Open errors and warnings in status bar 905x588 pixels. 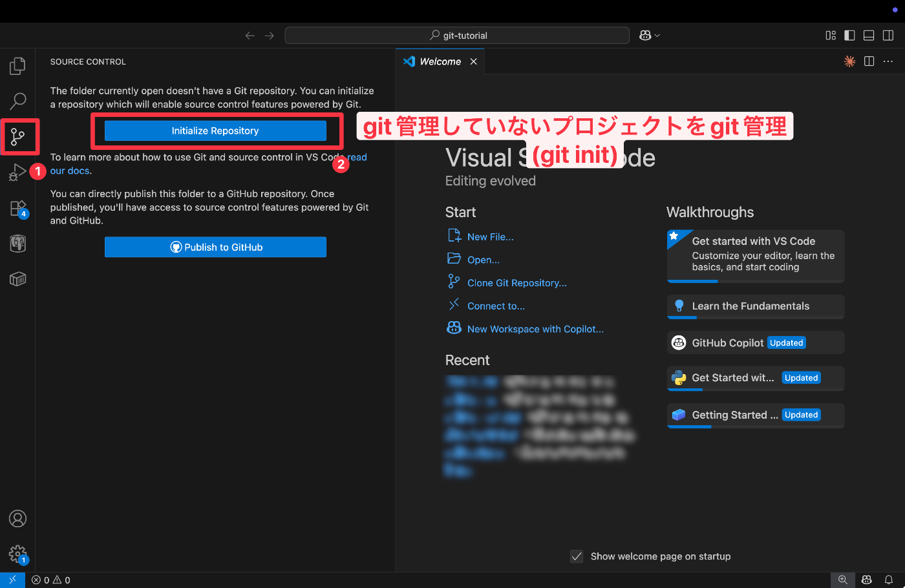coord(51,580)
